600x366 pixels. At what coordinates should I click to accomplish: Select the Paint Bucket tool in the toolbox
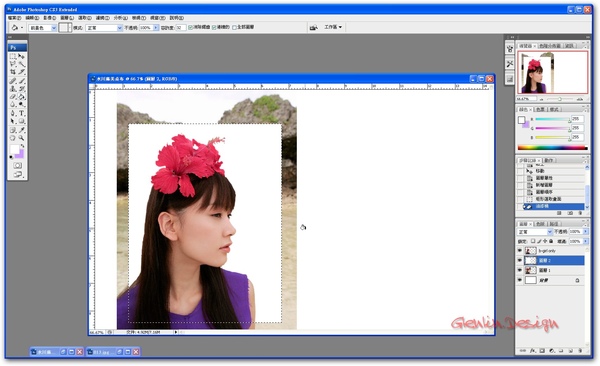pyautogui.click(x=21, y=96)
